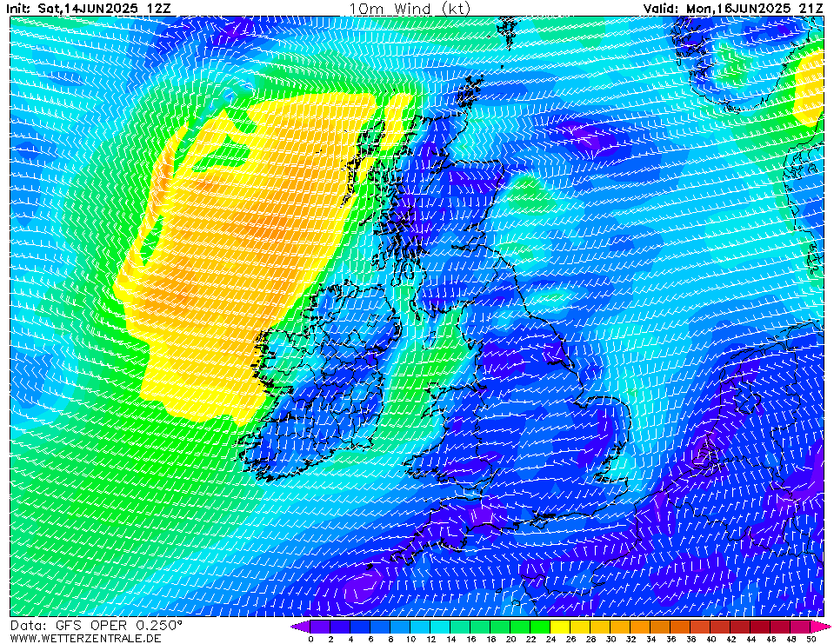Click the orange legend swatch between 32 and 34
The image size is (834, 644).
[640, 626]
